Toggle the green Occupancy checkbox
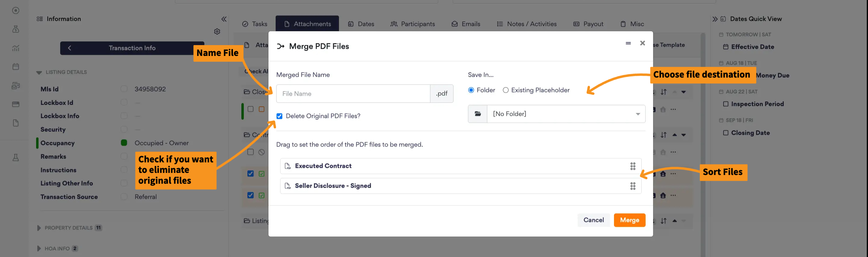This screenshot has width=868, height=257. pyautogui.click(x=124, y=143)
